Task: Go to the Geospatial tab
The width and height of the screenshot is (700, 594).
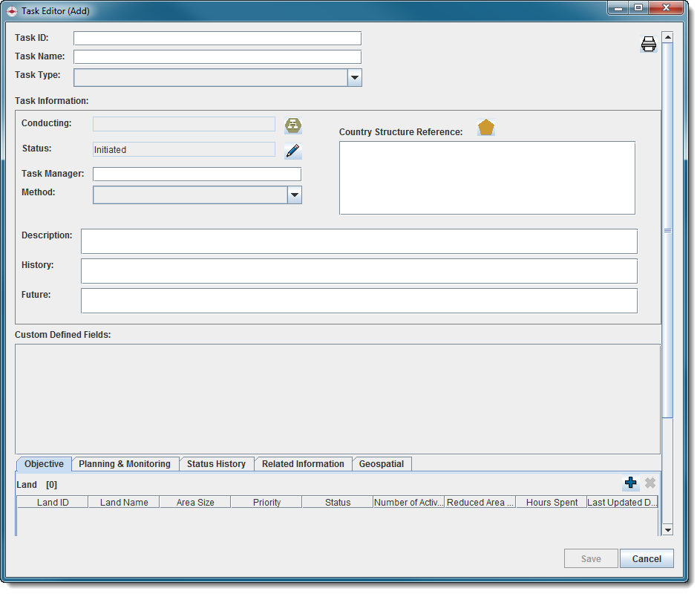Action: 382,464
